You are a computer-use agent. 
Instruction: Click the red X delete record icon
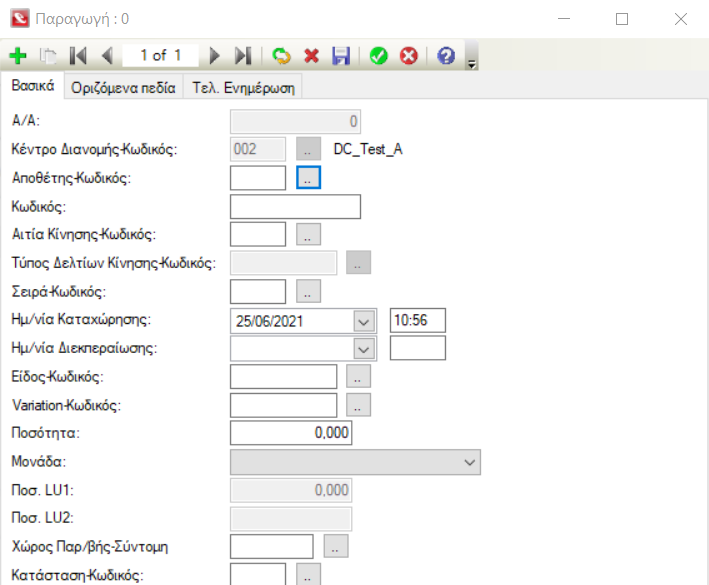click(x=312, y=56)
